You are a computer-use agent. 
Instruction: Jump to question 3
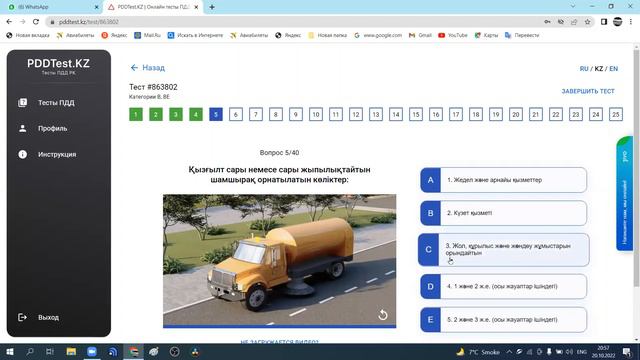(x=176, y=115)
